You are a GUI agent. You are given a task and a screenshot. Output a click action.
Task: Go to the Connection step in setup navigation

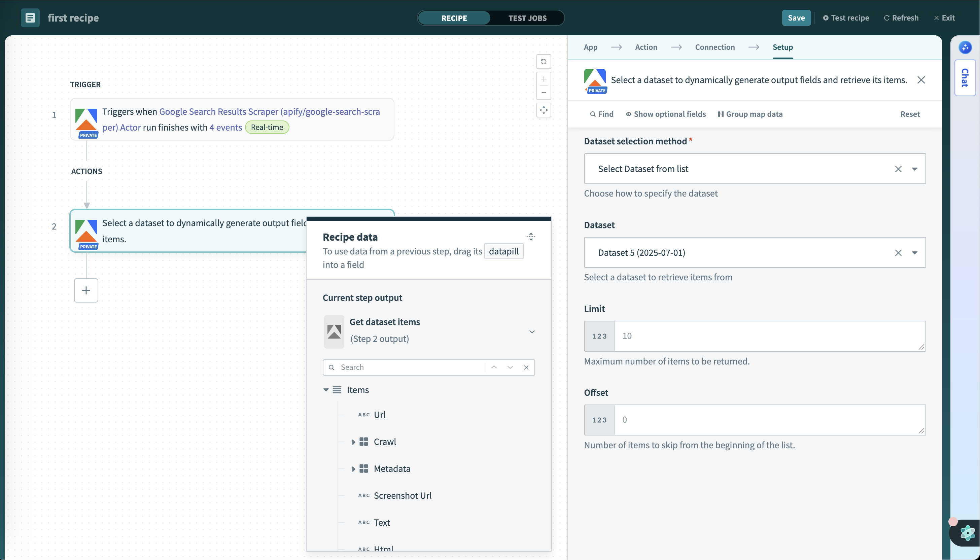pyautogui.click(x=714, y=47)
